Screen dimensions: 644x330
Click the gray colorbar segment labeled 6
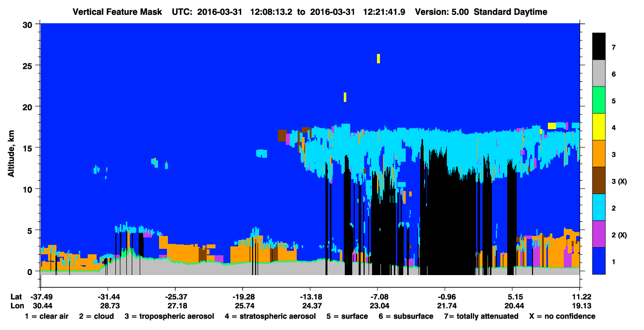coord(599,74)
